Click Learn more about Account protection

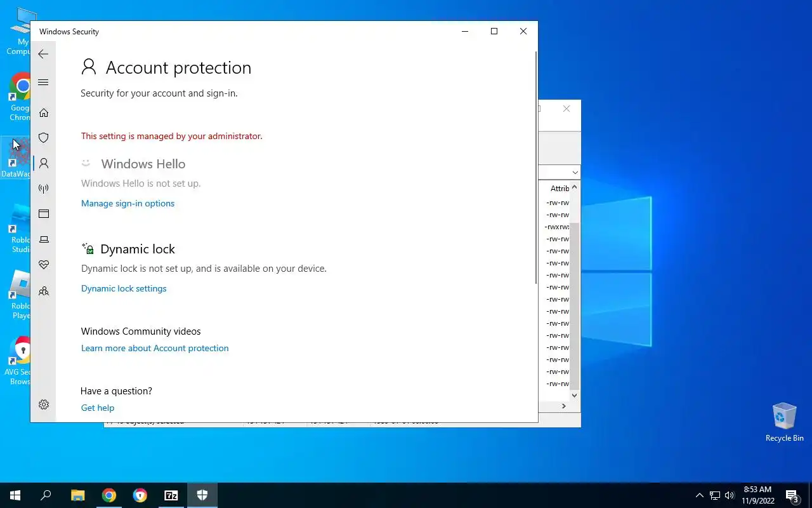coord(155,348)
